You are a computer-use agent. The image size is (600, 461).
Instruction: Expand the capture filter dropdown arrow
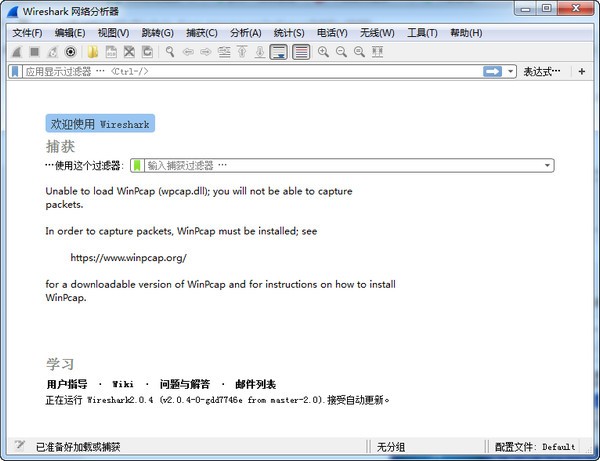point(547,166)
